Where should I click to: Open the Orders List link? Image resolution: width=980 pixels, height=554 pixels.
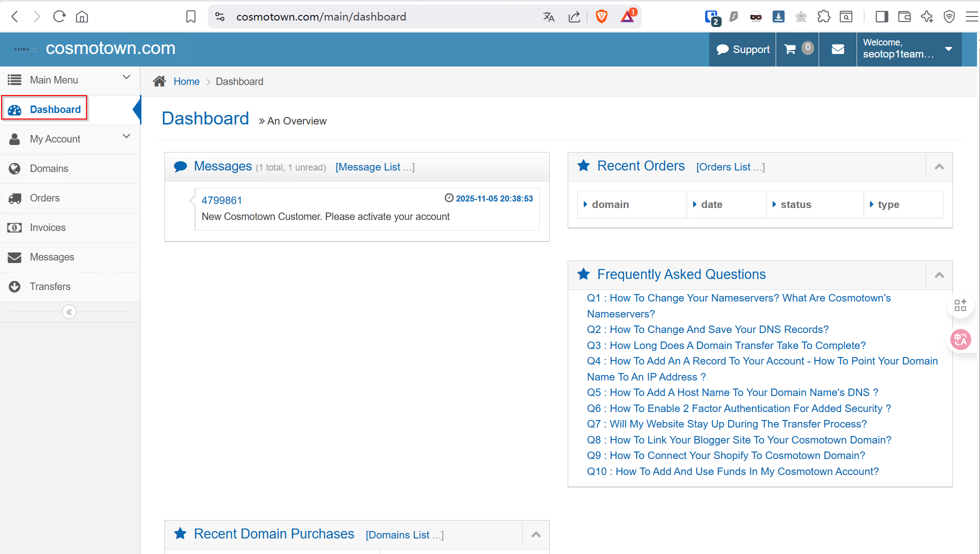pyautogui.click(x=731, y=167)
